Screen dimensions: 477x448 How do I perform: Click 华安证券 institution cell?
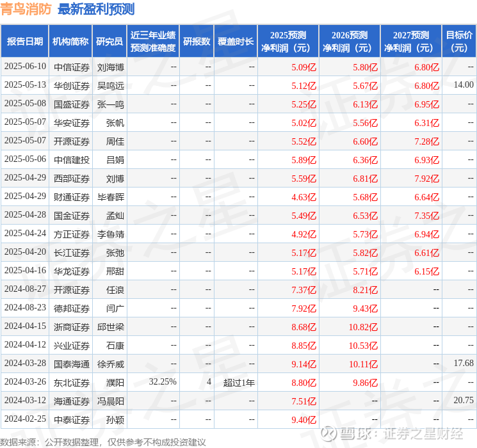tap(72, 123)
